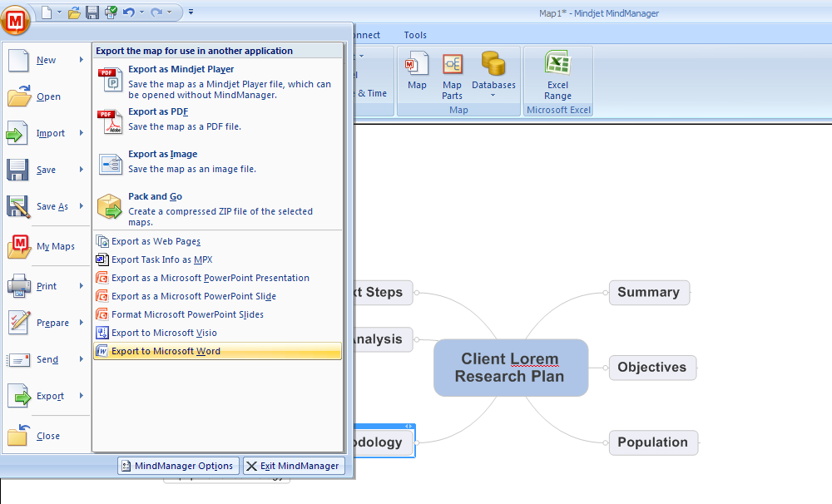This screenshot has width=832, height=504.
Task: Click Export Task Info as MPX
Action: click(x=217, y=259)
